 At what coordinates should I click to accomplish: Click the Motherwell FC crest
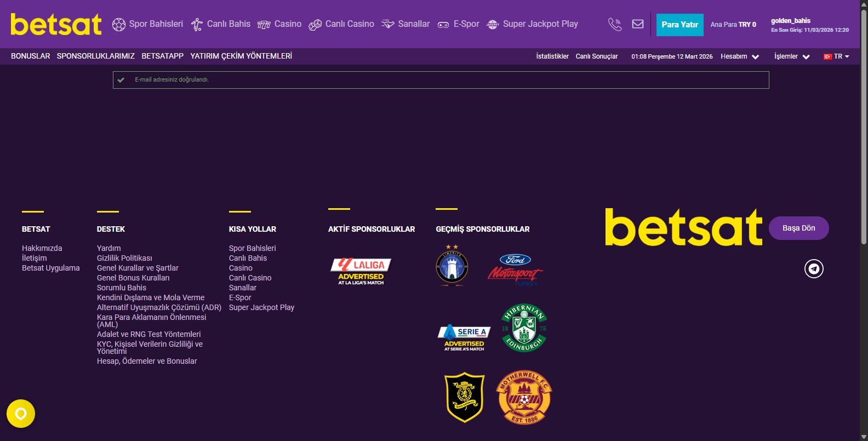point(524,397)
